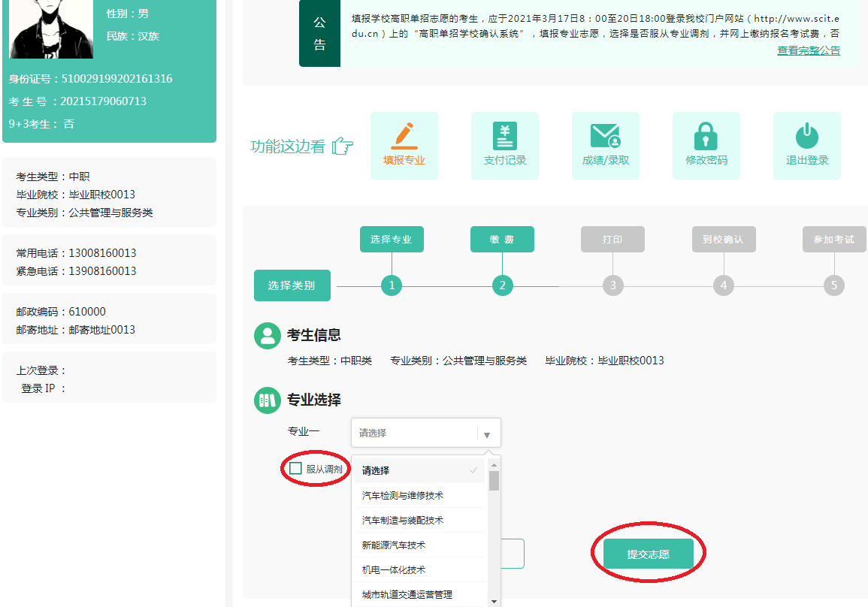The width and height of the screenshot is (868, 607).
Task: Click 退出登录 power icon
Action: coord(806,136)
